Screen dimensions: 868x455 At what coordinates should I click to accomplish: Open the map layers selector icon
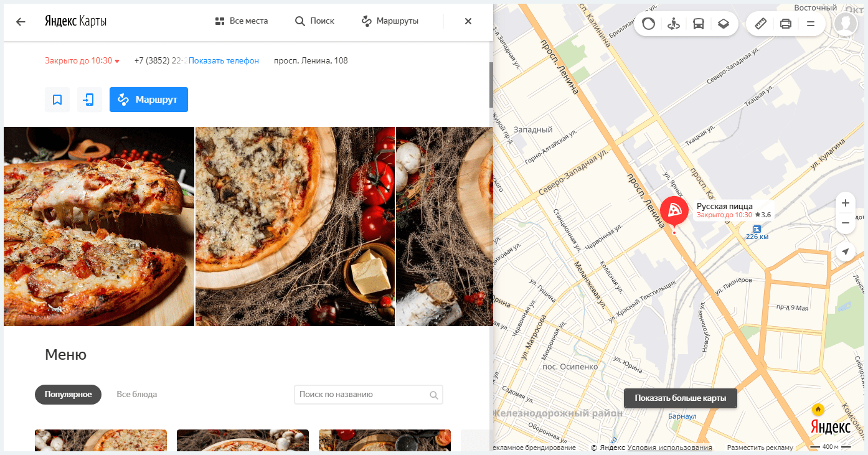click(723, 24)
